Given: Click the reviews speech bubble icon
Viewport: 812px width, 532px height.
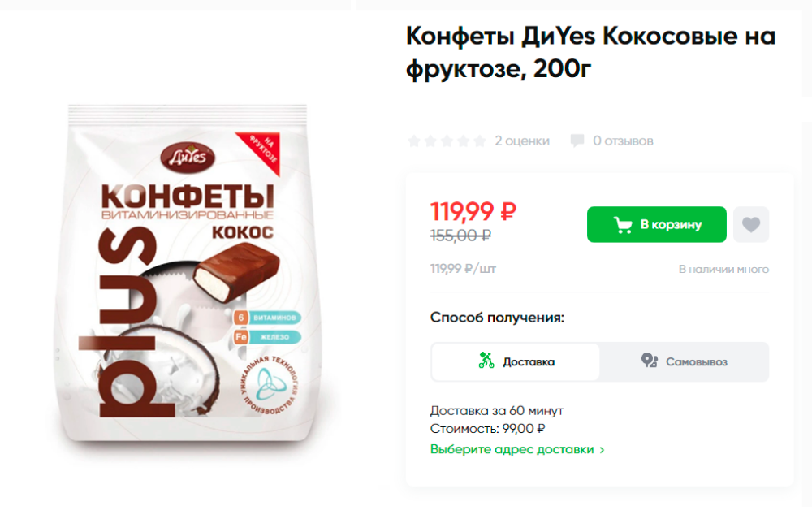Looking at the screenshot, I should 577,141.
